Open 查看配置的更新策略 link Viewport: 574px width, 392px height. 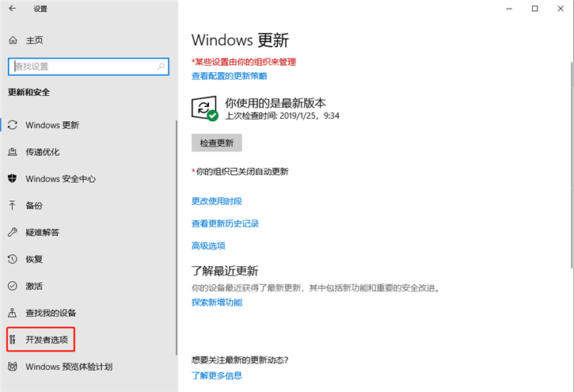coord(230,76)
